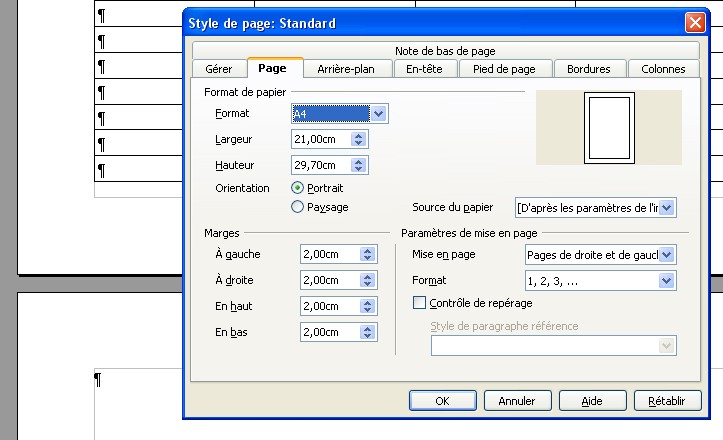Close the Style de page dialog
723x440 pixels.
point(695,22)
